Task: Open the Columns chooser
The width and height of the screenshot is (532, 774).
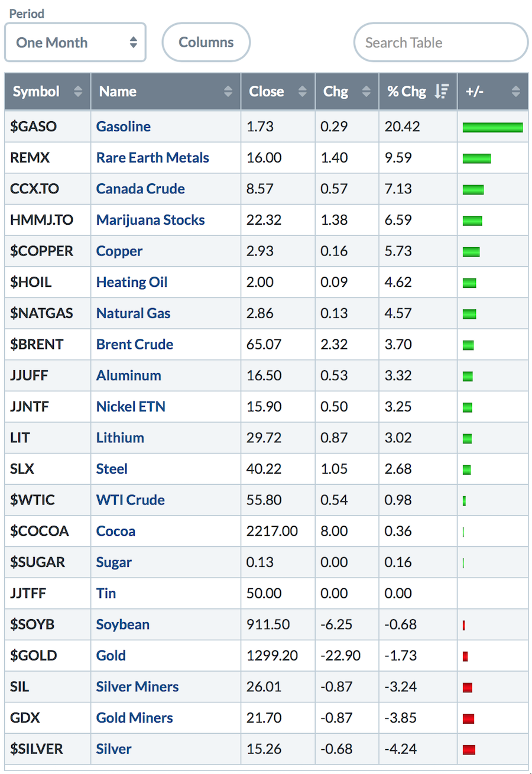Action: pos(206,43)
